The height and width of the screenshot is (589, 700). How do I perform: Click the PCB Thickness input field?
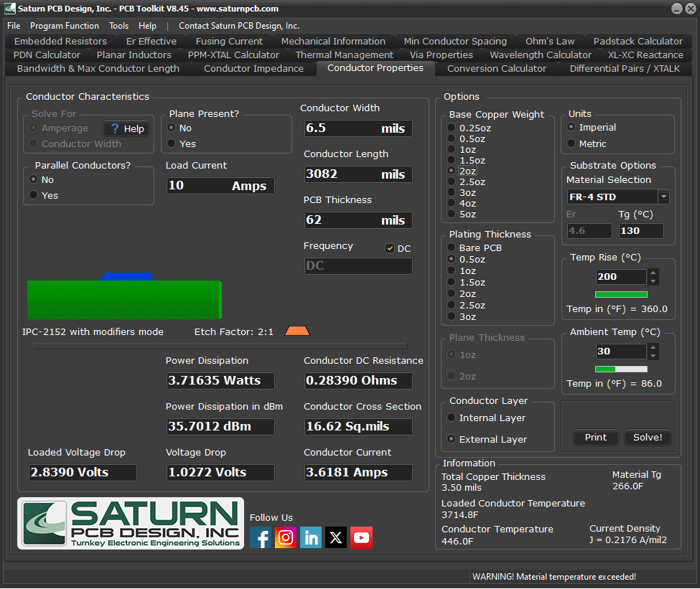pos(358,220)
